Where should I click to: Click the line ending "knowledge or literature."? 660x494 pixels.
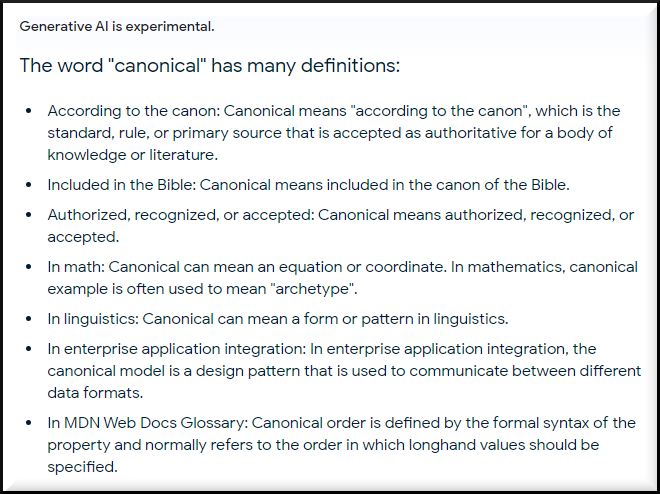pyautogui.click(x=132, y=155)
